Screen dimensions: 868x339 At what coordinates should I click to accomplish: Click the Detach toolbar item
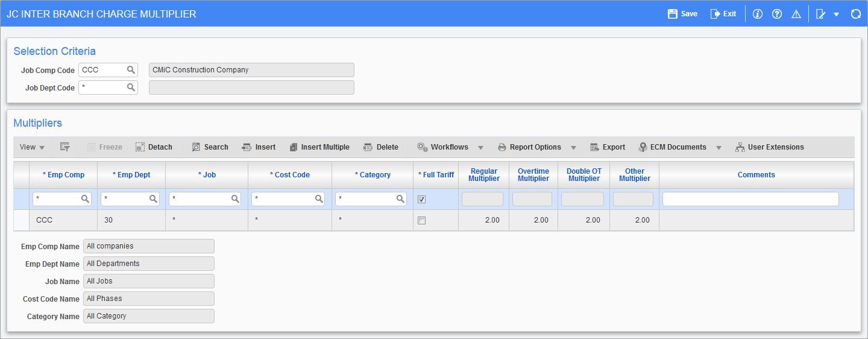click(154, 147)
